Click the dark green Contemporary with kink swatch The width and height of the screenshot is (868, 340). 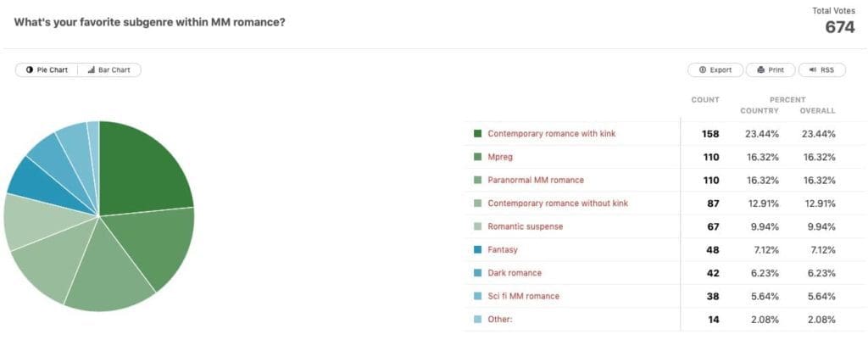pyautogui.click(x=478, y=133)
